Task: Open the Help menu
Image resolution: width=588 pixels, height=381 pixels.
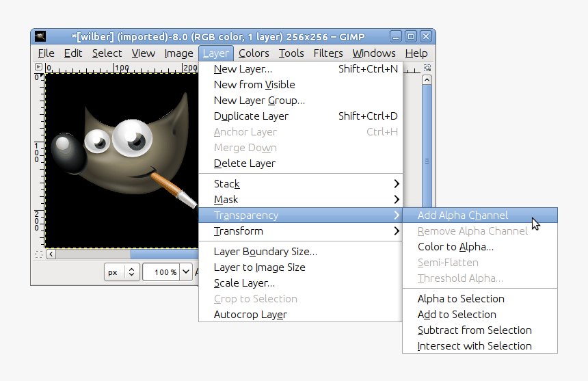Action: [x=416, y=53]
